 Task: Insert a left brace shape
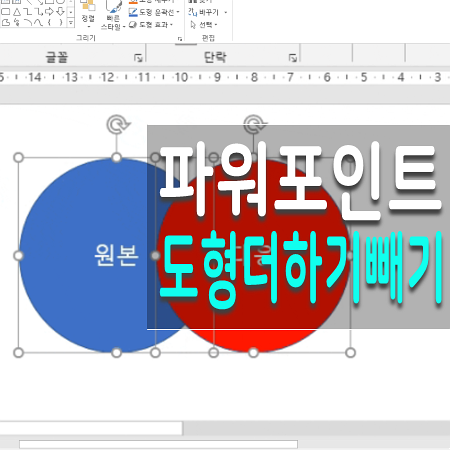(49, 22)
